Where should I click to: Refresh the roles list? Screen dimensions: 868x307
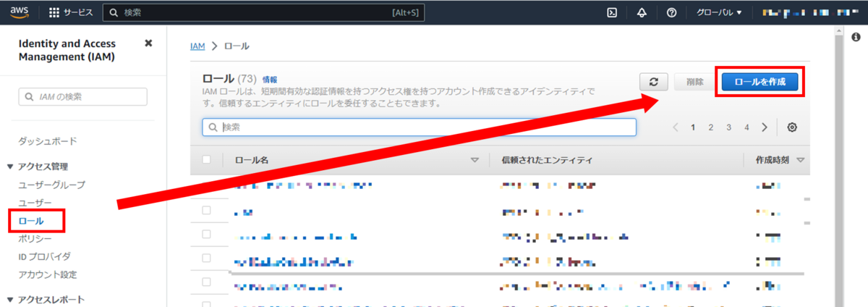(654, 82)
